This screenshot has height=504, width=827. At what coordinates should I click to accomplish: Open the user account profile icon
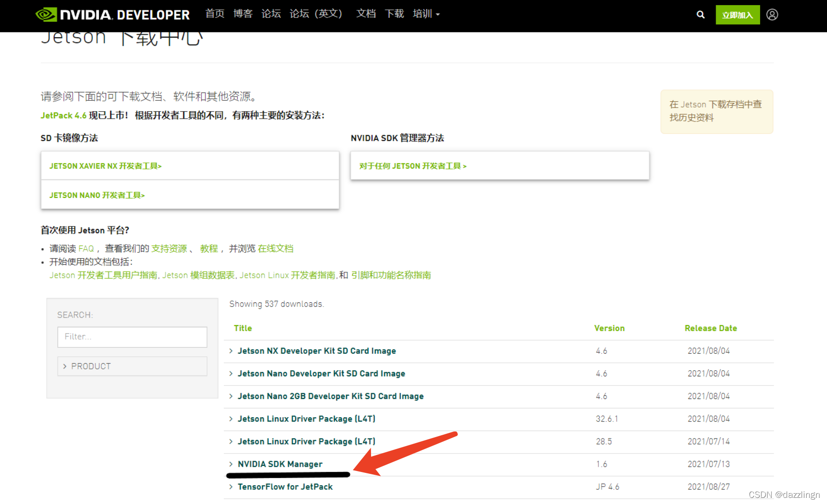click(x=772, y=15)
